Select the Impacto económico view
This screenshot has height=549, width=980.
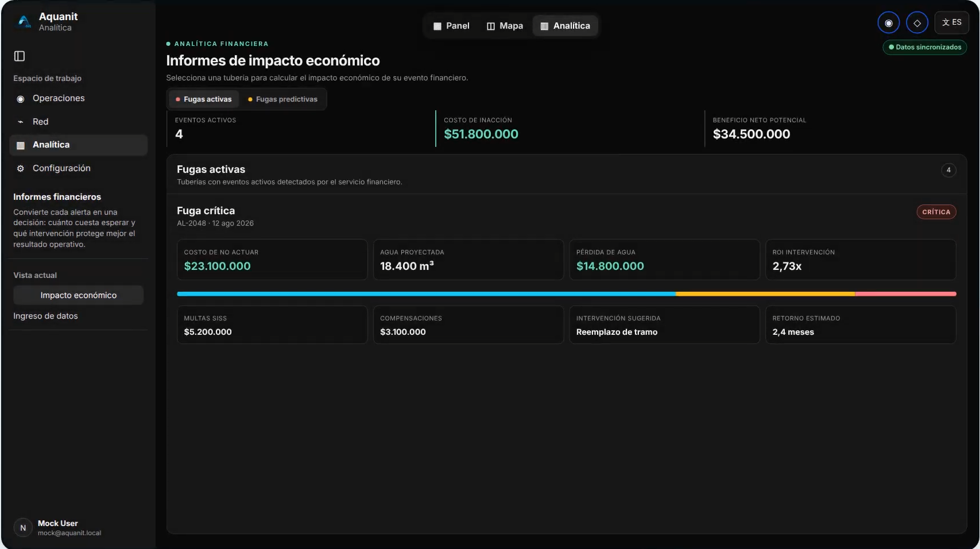click(x=78, y=295)
